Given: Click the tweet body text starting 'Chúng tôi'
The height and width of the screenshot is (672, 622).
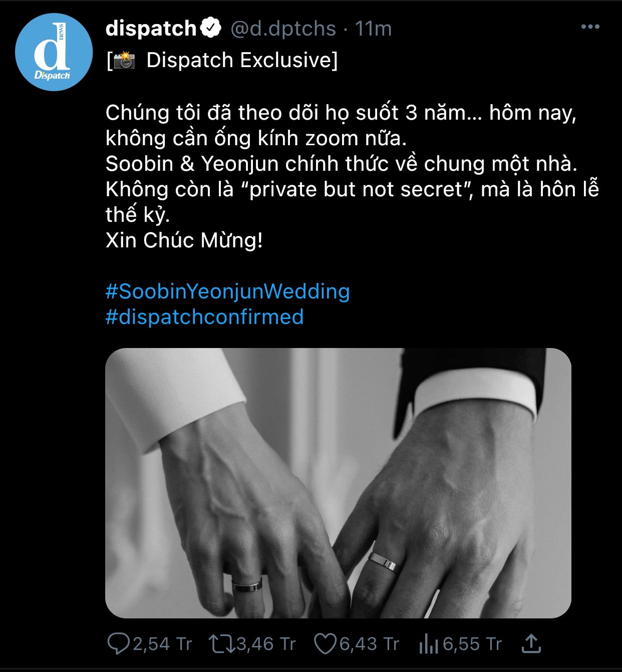Looking at the screenshot, I should (x=353, y=176).
